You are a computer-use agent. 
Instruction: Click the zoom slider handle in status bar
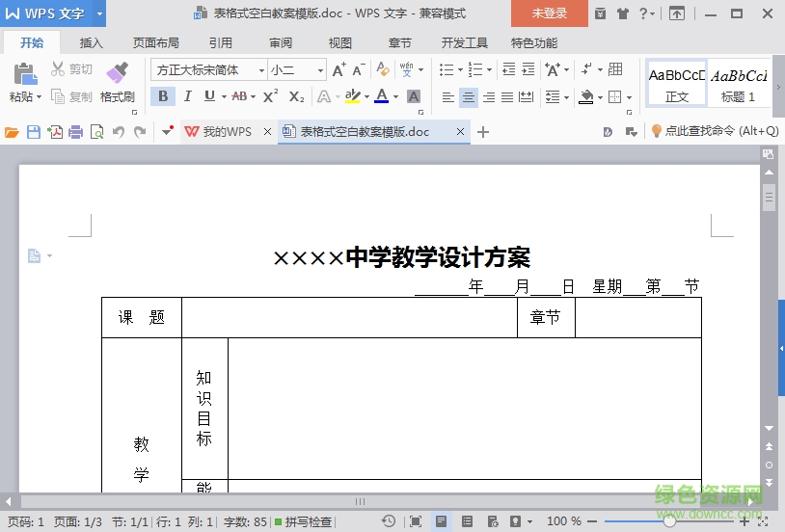(x=669, y=521)
